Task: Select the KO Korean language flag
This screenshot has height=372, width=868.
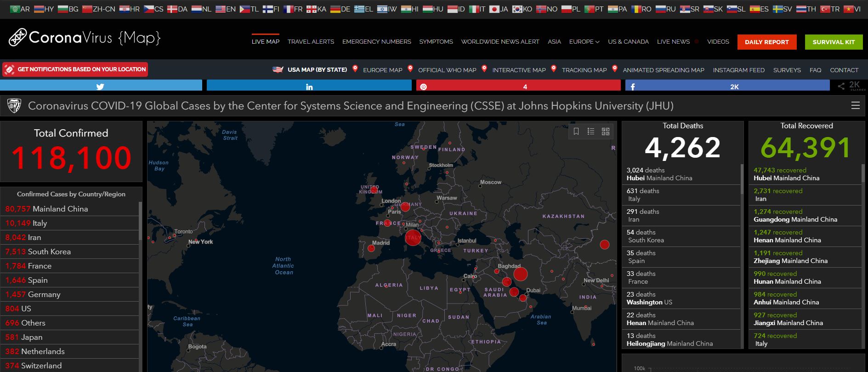Action: pos(517,9)
